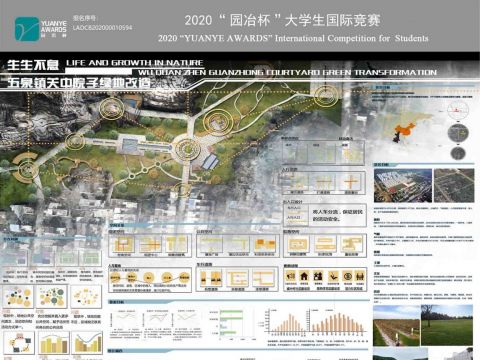The width and height of the screenshot is (480, 360).
Task: Select registration number LAOC8202000010594
Action: [102, 28]
